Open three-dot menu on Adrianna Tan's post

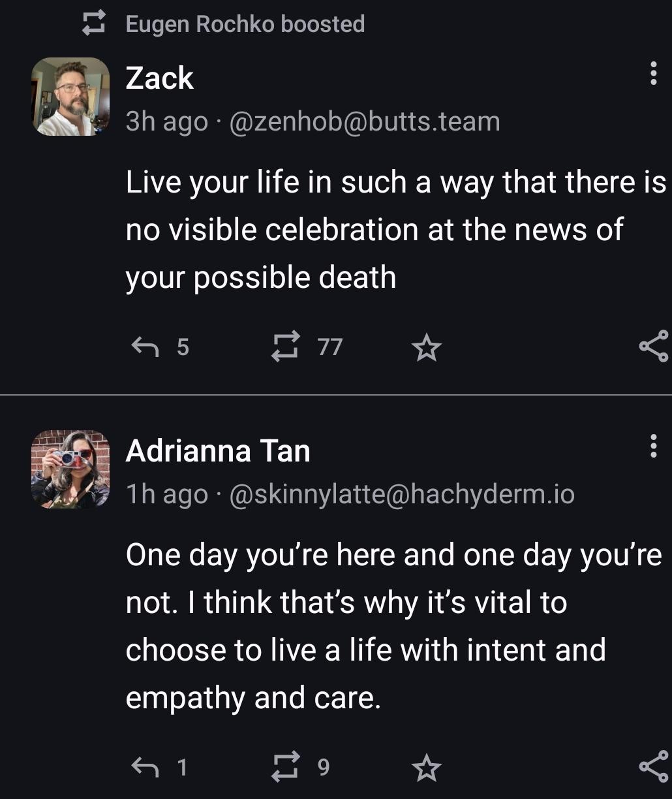click(x=653, y=446)
